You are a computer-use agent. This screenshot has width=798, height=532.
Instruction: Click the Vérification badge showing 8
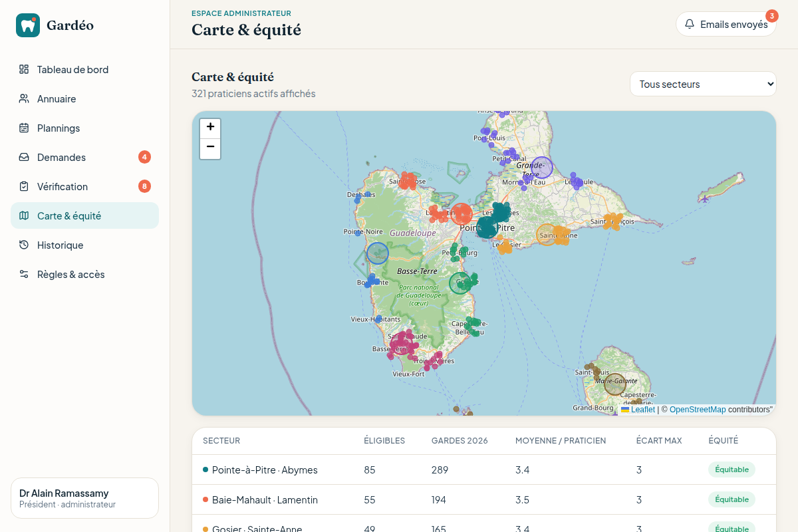[x=144, y=186]
